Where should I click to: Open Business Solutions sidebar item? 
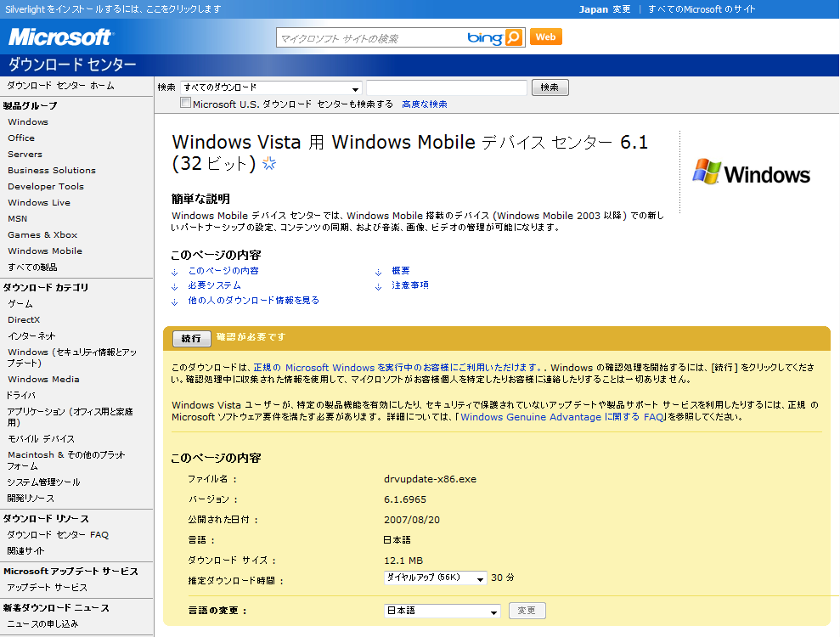[52, 171]
